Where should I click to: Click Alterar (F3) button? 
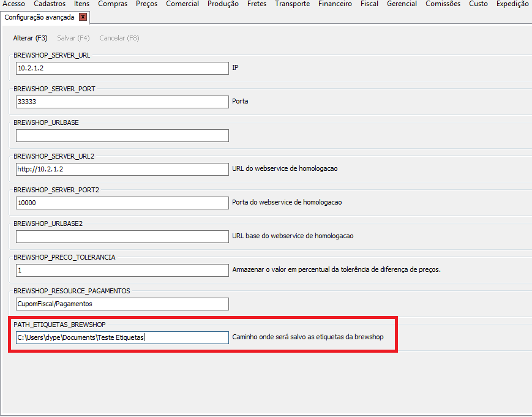coord(30,38)
